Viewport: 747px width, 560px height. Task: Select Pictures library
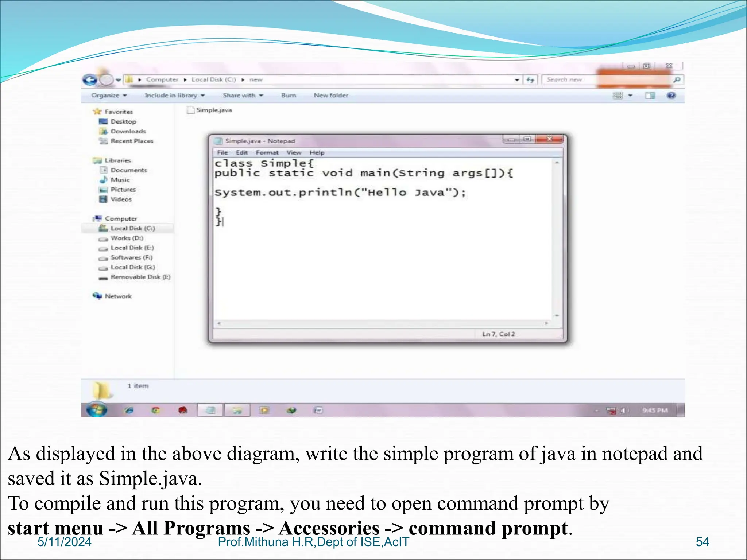coord(117,190)
